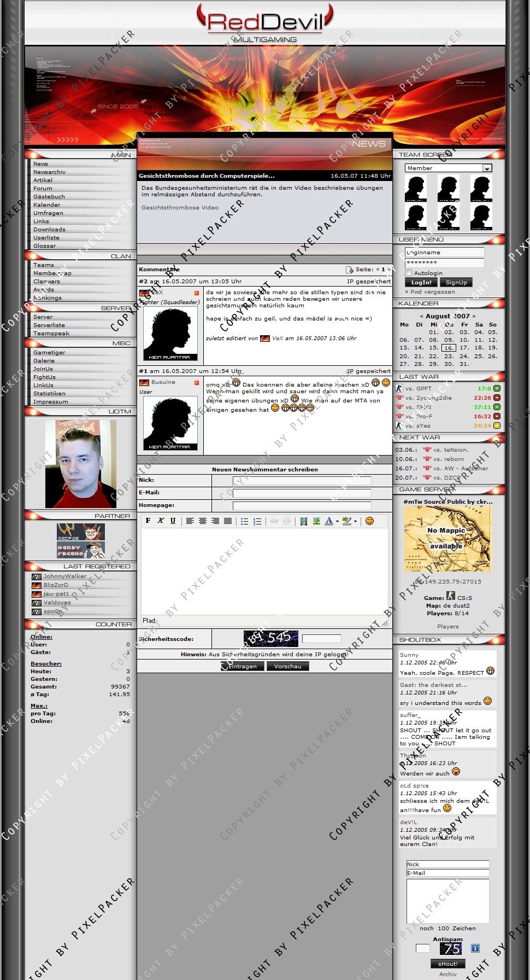Click the Pwd vergessen link
The height and width of the screenshot is (980, 530).
(432, 291)
